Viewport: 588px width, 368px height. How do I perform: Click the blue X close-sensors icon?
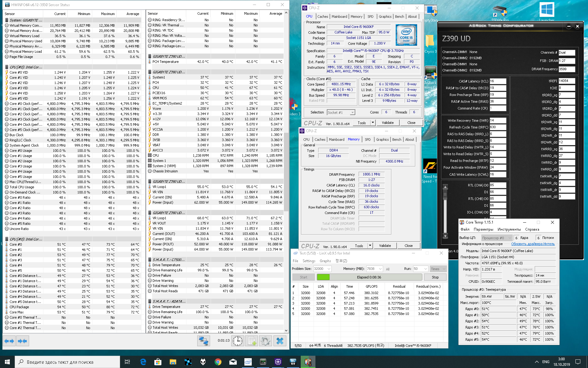[x=280, y=341]
